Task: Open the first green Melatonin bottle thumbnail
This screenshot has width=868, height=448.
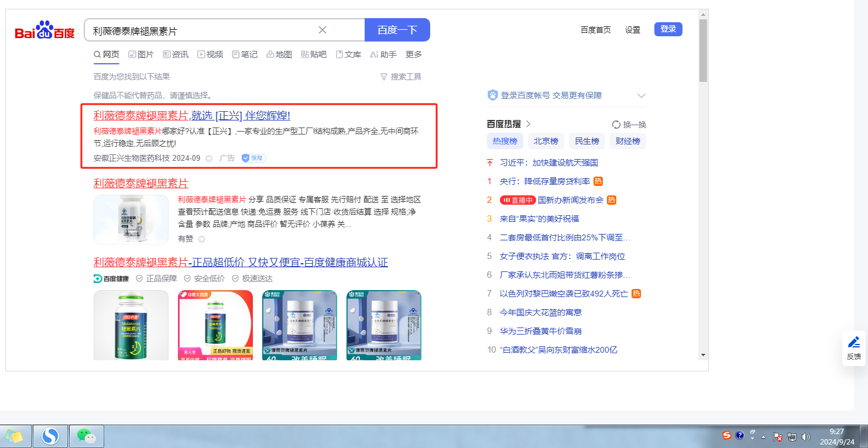Action: (131, 325)
